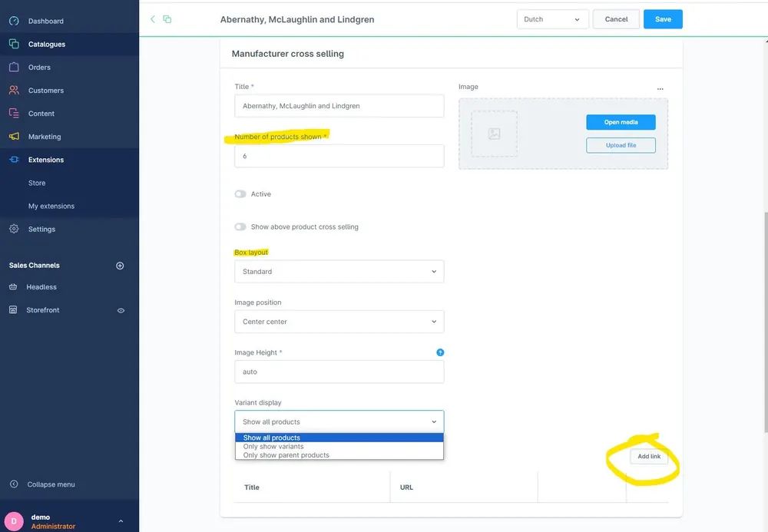The width and height of the screenshot is (768, 532).
Task: Click the Headless basket icon
Action: (x=13, y=287)
